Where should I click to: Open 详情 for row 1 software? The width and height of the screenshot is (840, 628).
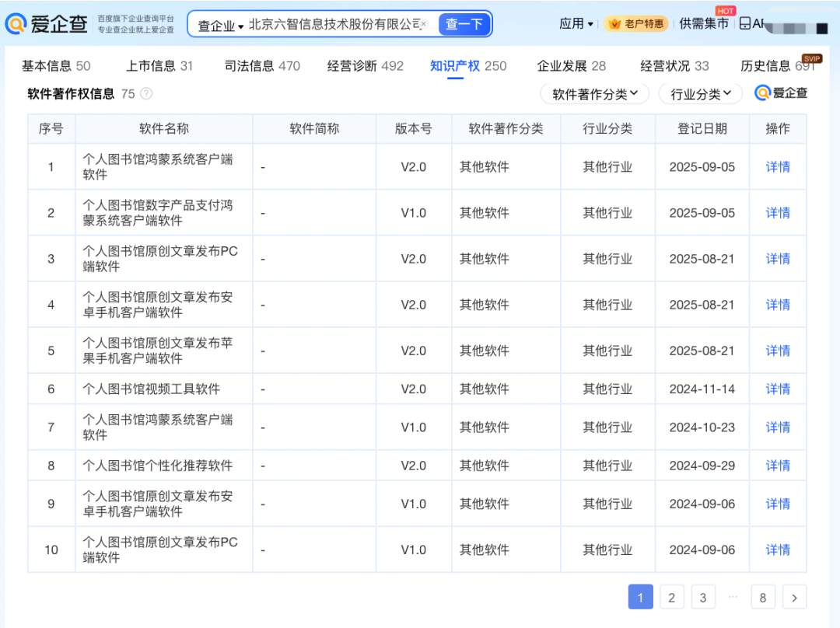click(778, 167)
